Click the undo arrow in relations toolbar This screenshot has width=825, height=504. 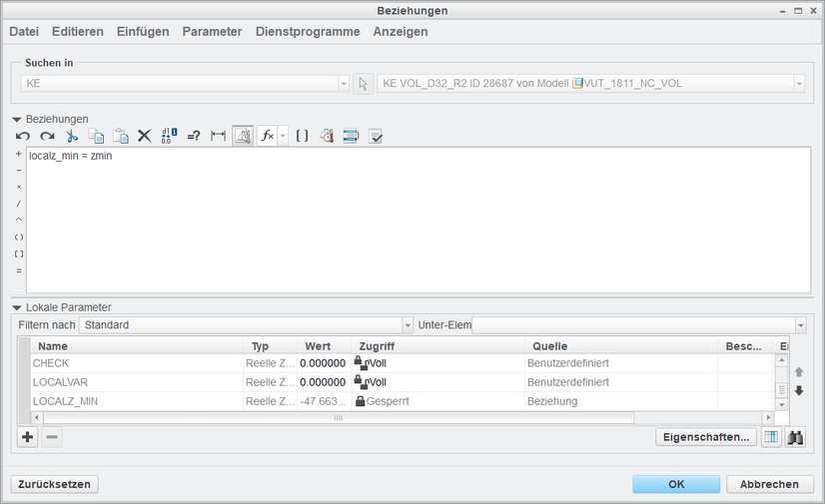(x=23, y=136)
